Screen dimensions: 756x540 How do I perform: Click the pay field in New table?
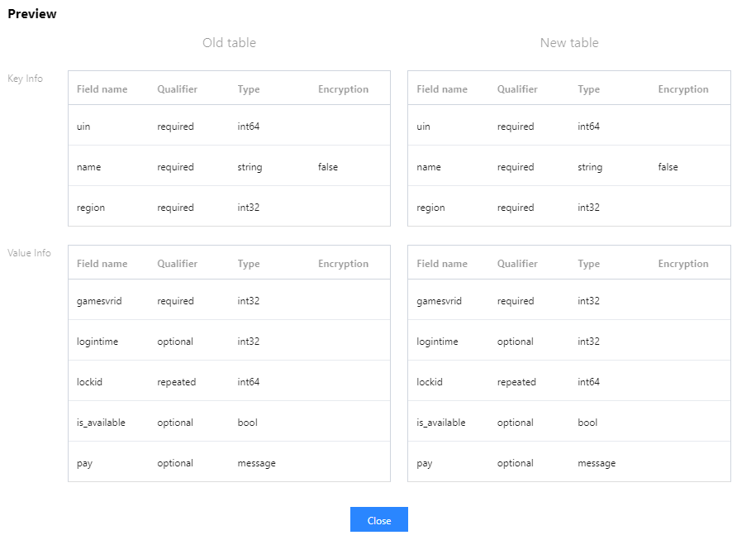coord(425,463)
